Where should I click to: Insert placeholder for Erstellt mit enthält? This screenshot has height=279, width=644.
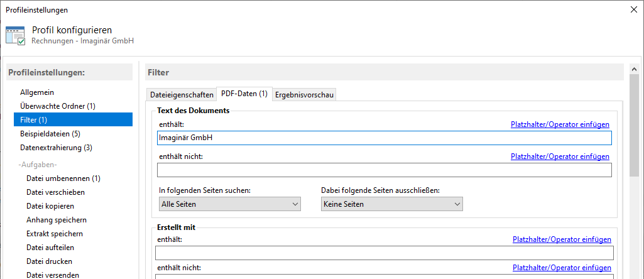coord(562,239)
